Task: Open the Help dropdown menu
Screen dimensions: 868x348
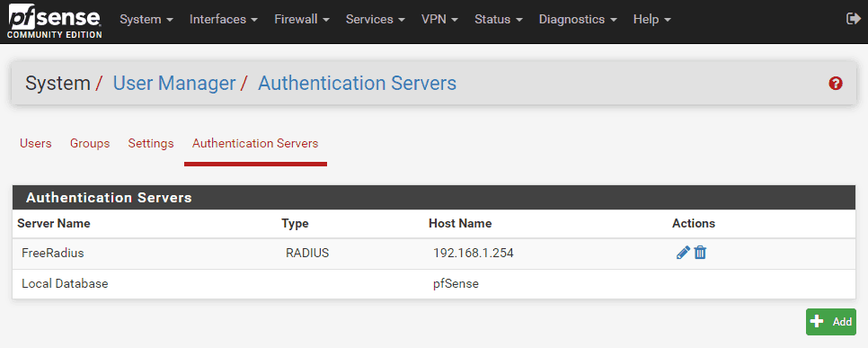Action: click(652, 20)
